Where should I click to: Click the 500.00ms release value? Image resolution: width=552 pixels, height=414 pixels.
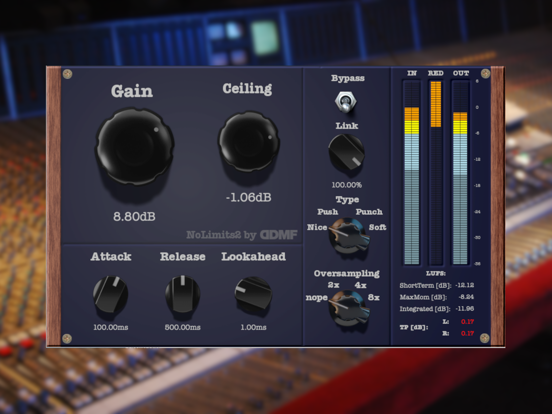point(183,327)
